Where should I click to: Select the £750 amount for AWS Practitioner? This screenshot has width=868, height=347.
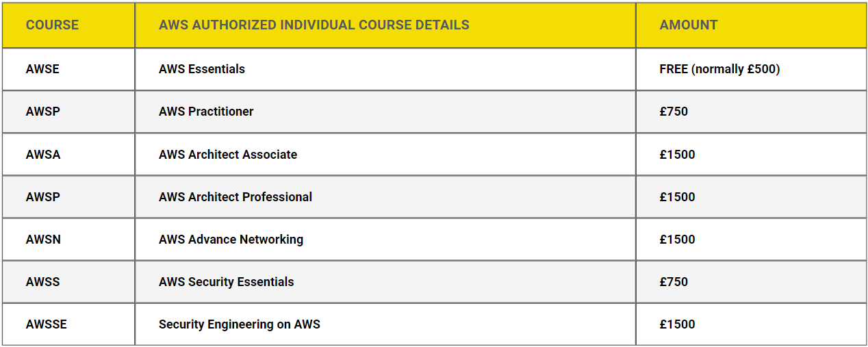click(x=674, y=112)
